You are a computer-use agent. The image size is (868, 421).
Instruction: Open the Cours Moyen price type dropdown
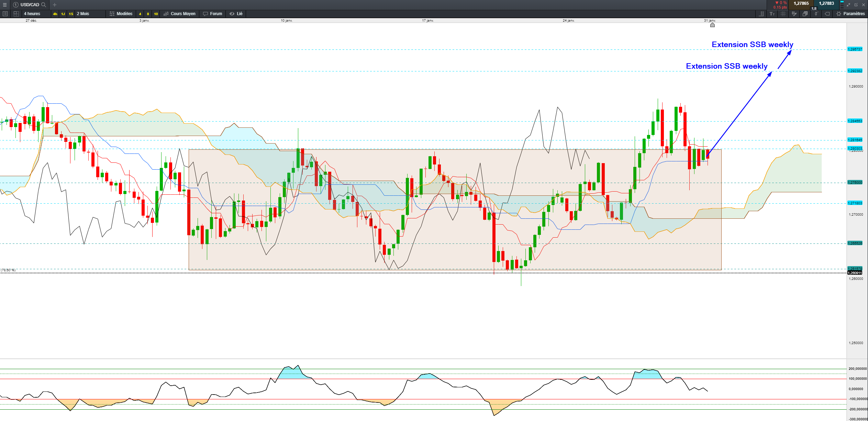coord(180,14)
